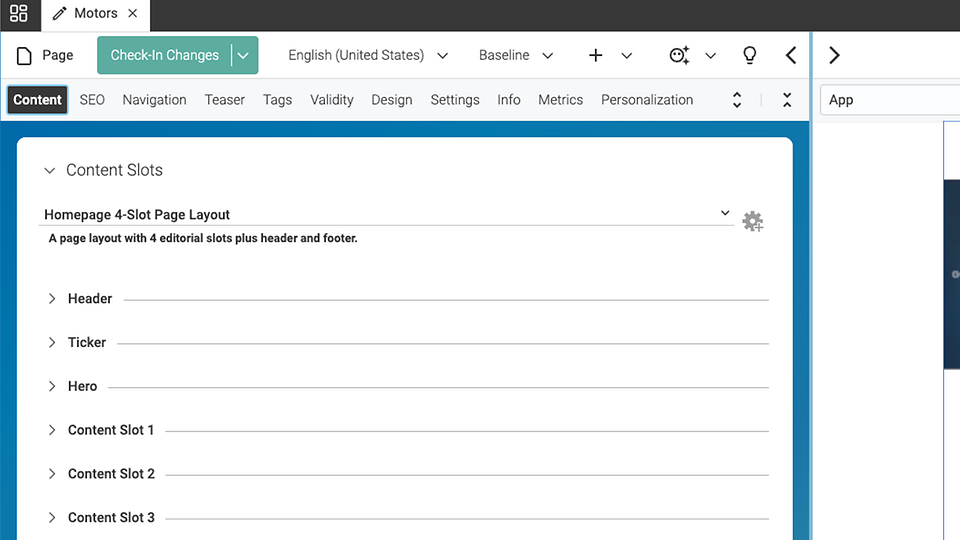Click the Check-In Changes button
Viewport: 960px width, 540px height.
[164, 55]
